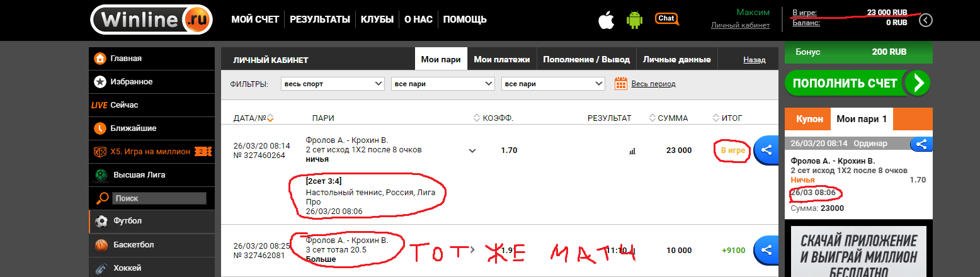Open the Apple app download icon
The width and height of the screenshot is (980, 277).
606,20
